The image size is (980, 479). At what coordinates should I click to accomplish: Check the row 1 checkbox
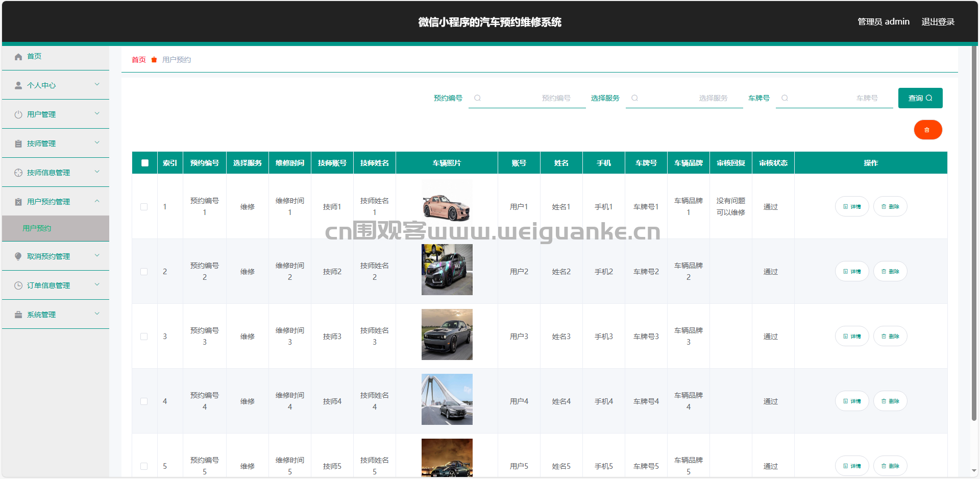[144, 207]
